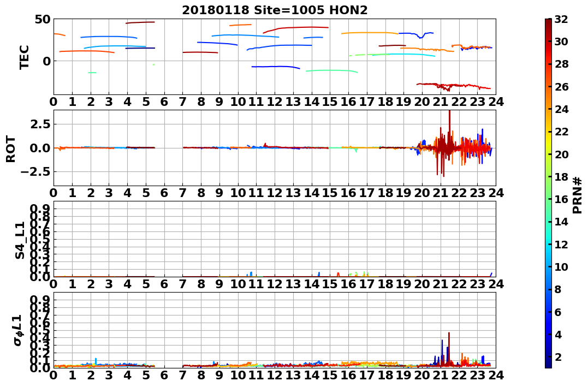This screenshot has width=588, height=387.
Task: Click the dark red TEC trace near hour 22
Action: pos(454,86)
